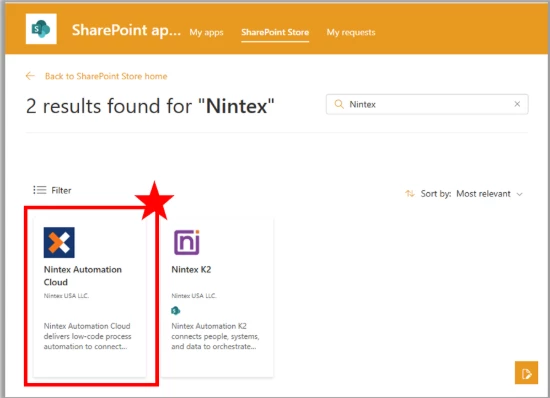Click the back arrow icon
Viewport: 550px width, 398px height.
click(30, 76)
